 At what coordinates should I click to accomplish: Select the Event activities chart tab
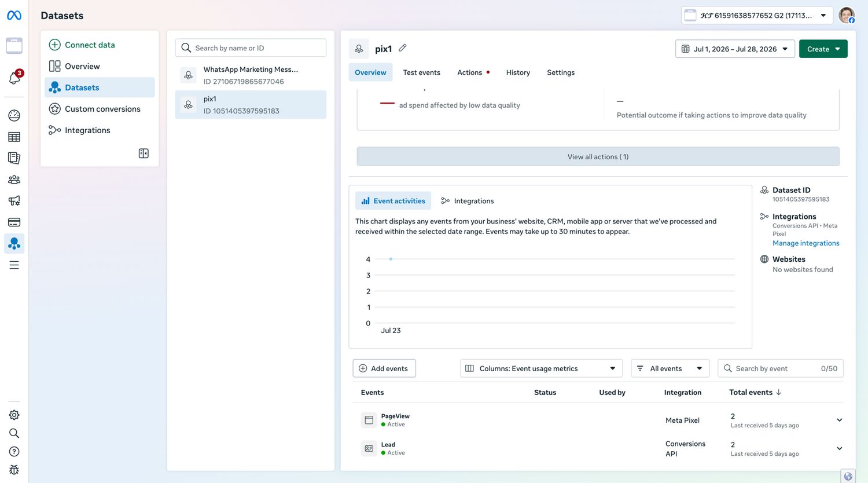tap(393, 201)
